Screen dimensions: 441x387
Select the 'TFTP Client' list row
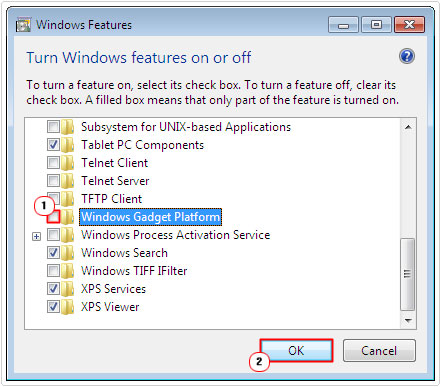pyautogui.click(x=112, y=199)
